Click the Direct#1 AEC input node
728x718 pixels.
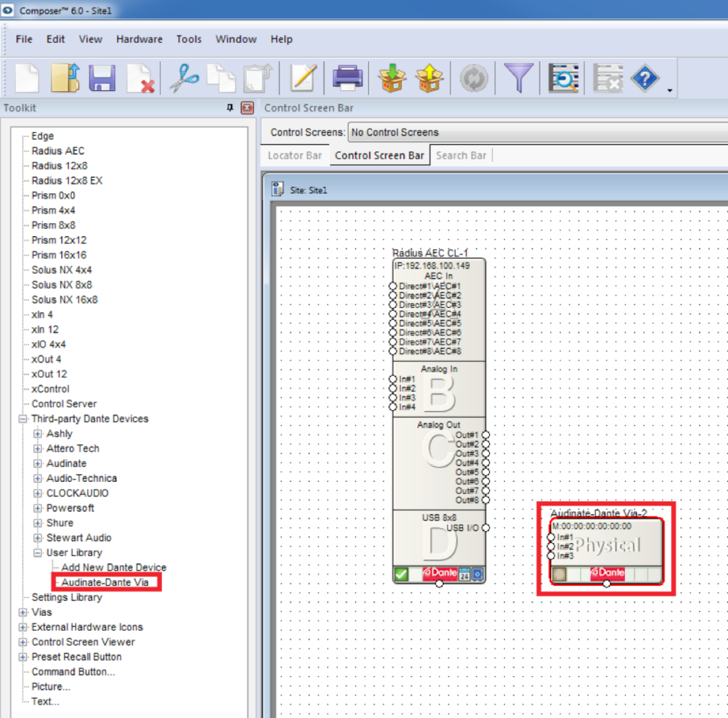click(x=393, y=286)
